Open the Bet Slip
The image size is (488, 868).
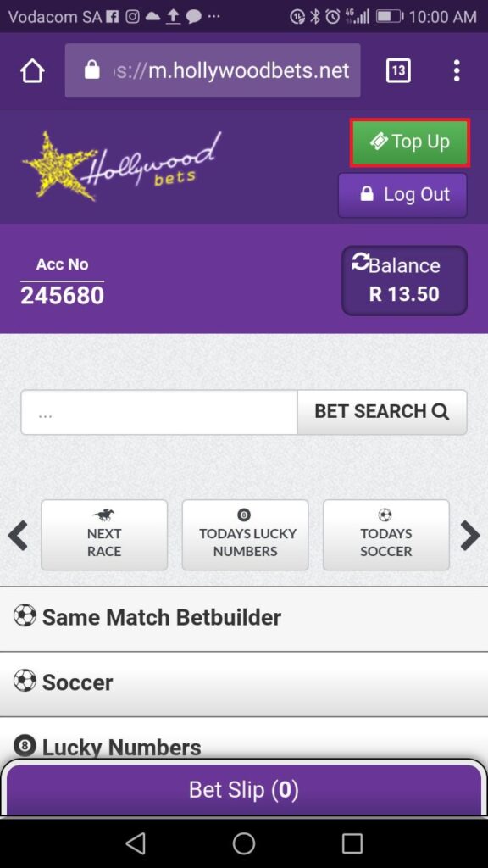pyautogui.click(x=244, y=789)
